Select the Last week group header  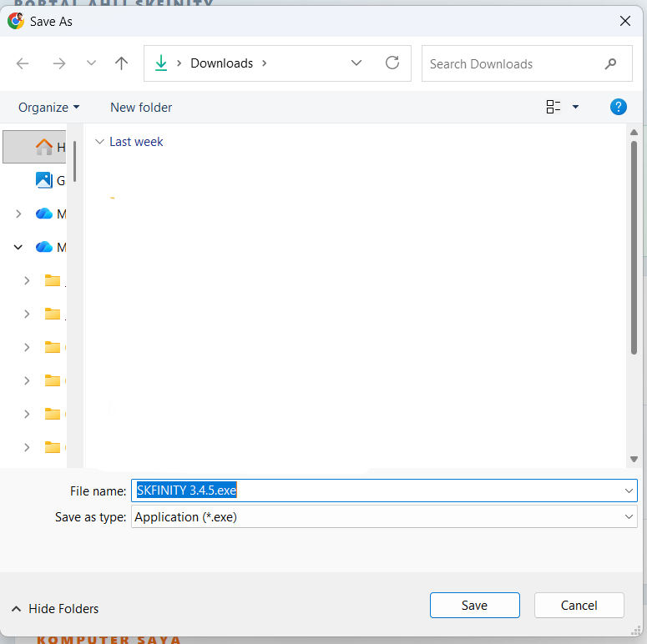tap(136, 142)
